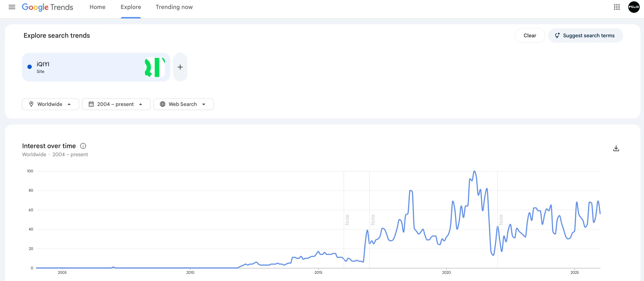Open the Google apps grid
The height and width of the screenshot is (281, 644).
pyautogui.click(x=617, y=7)
